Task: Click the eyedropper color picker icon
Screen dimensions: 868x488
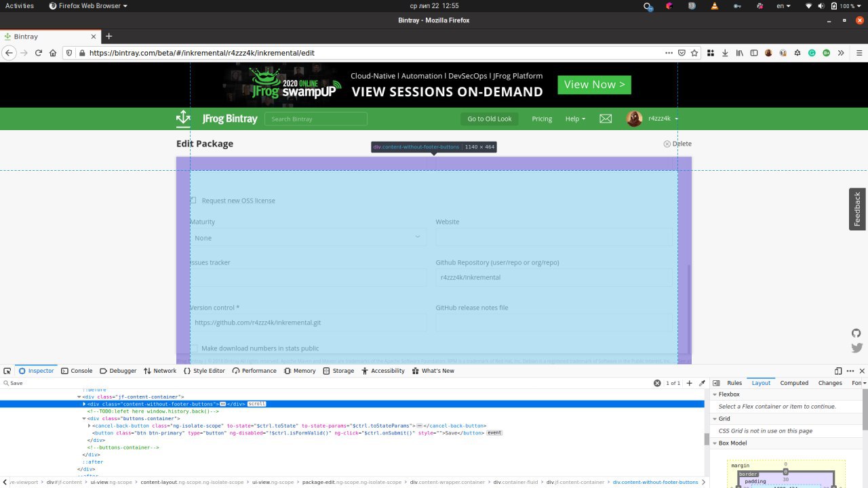Action: [702, 383]
